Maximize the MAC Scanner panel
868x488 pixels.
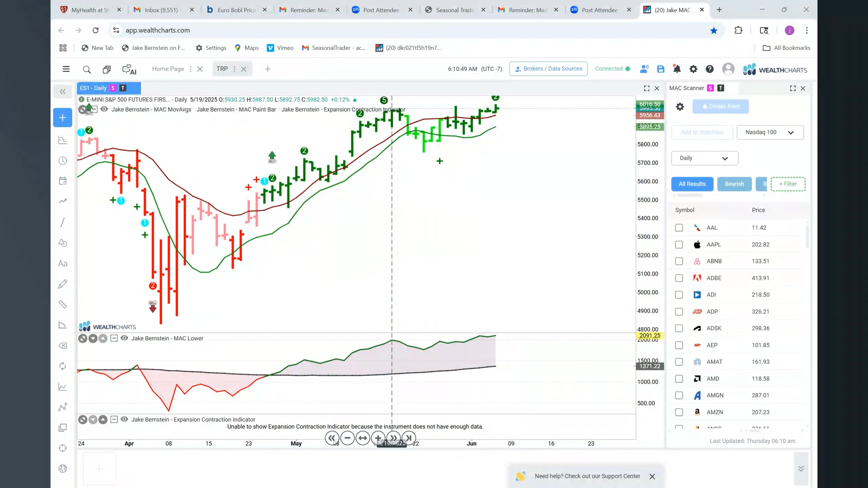[x=793, y=89]
